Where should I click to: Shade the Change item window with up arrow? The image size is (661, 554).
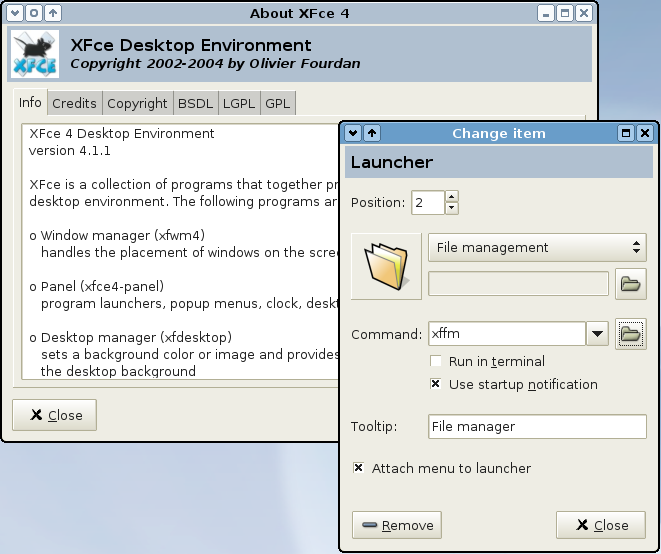(372, 133)
